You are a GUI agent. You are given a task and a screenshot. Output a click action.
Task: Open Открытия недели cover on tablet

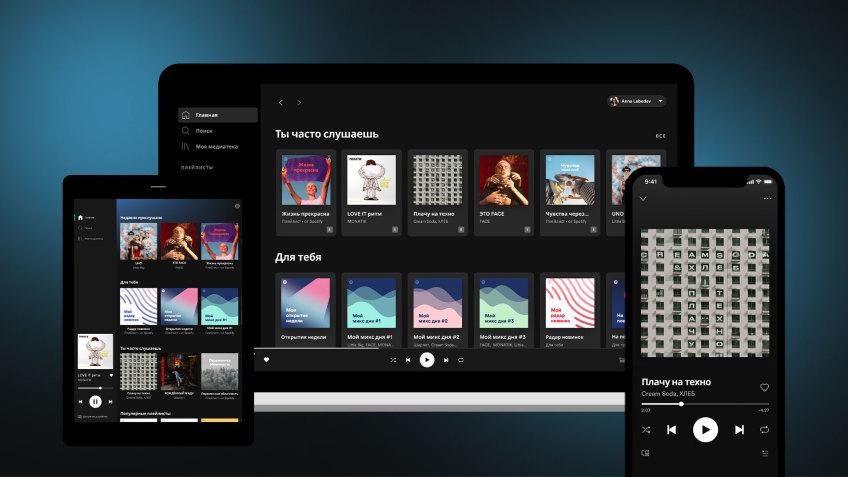pos(179,306)
